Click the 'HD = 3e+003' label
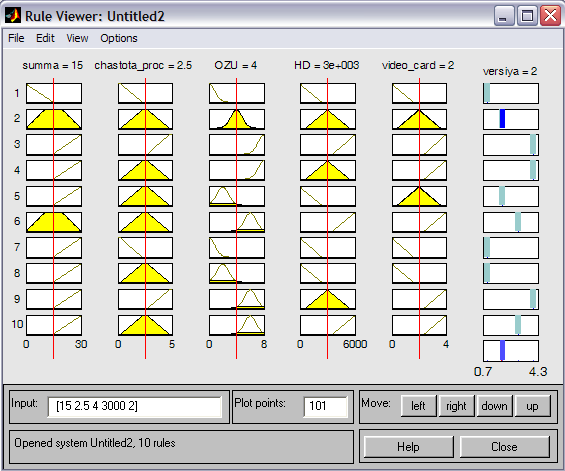The height and width of the screenshot is (471, 565). click(x=326, y=66)
